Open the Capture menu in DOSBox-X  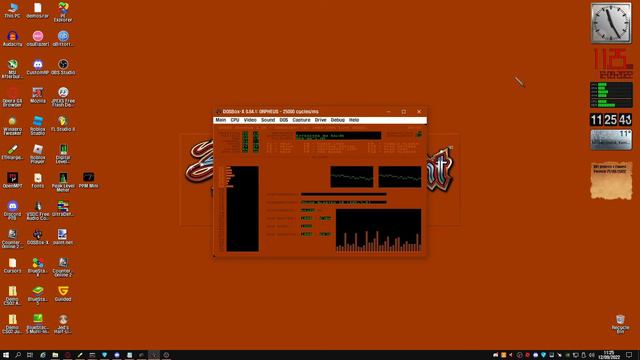tap(301, 120)
